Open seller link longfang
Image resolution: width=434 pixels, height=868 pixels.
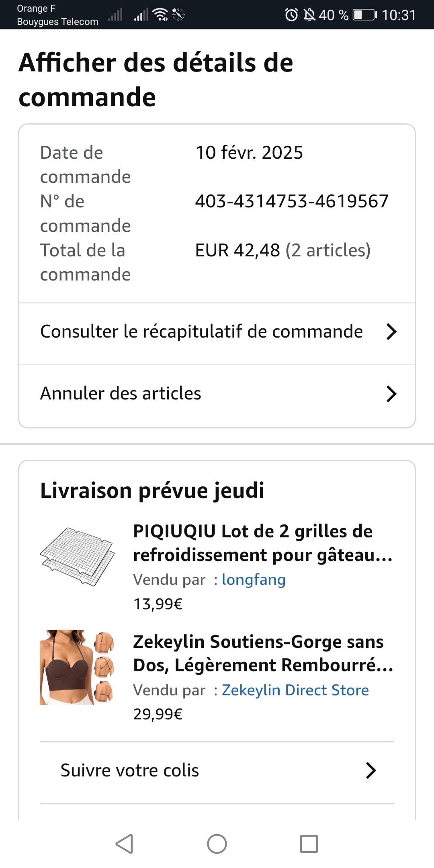coord(254,580)
